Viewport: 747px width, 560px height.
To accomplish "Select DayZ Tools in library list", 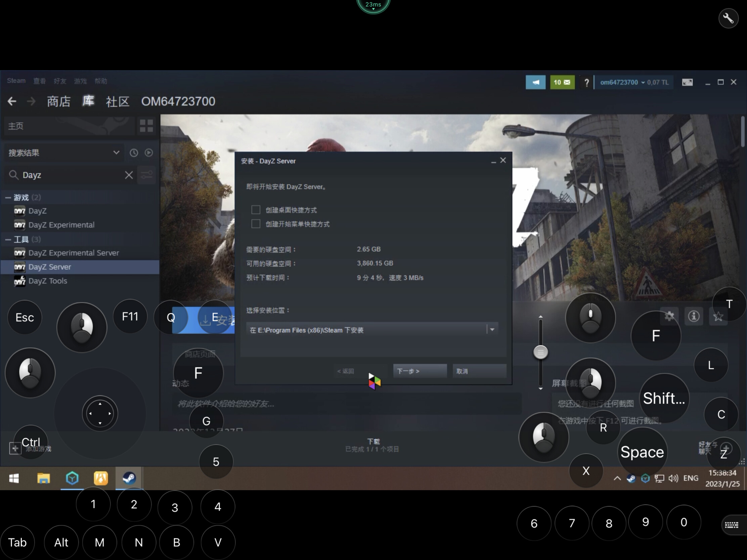I will 80,281.
